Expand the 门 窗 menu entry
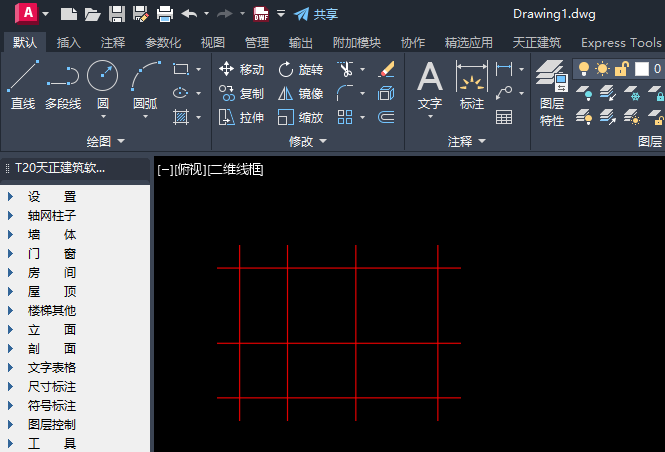 (10, 254)
